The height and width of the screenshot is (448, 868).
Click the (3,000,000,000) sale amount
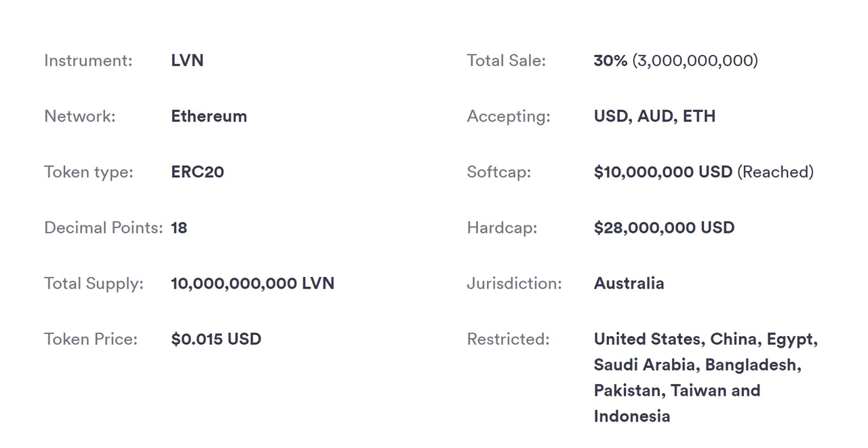[695, 60]
